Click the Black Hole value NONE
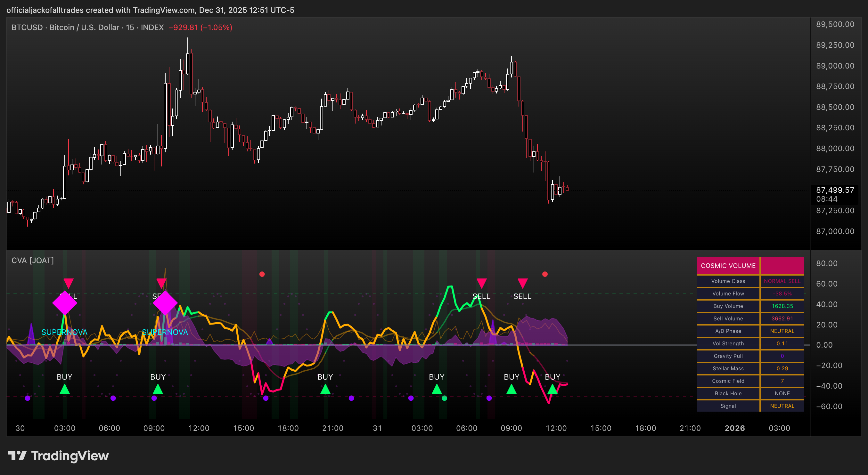The image size is (868, 475). [782, 393]
